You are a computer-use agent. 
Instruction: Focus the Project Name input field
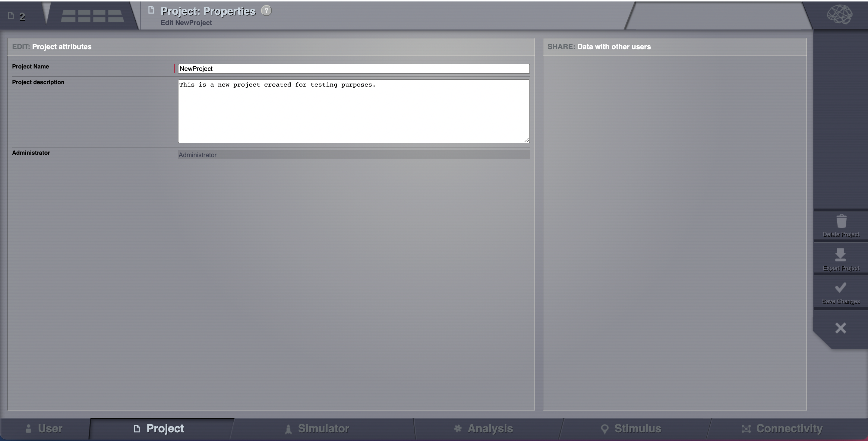[354, 69]
